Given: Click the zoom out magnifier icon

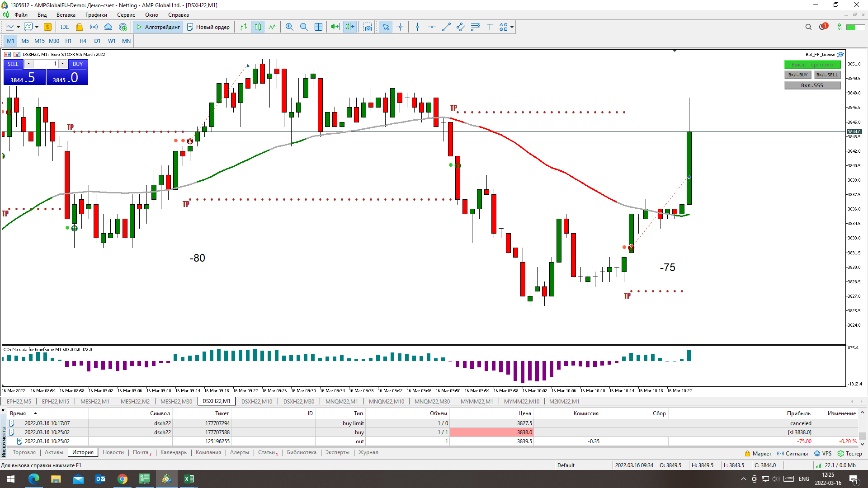Looking at the screenshot, I should pos(304,27).
